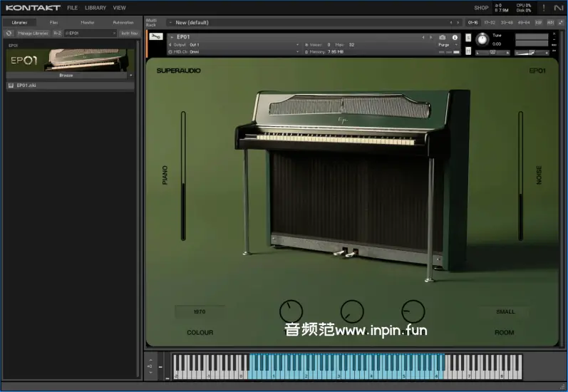Viewport: 568px width, 392px height.
Task: Click the refresh libraries icon
Action: point(9,33)
